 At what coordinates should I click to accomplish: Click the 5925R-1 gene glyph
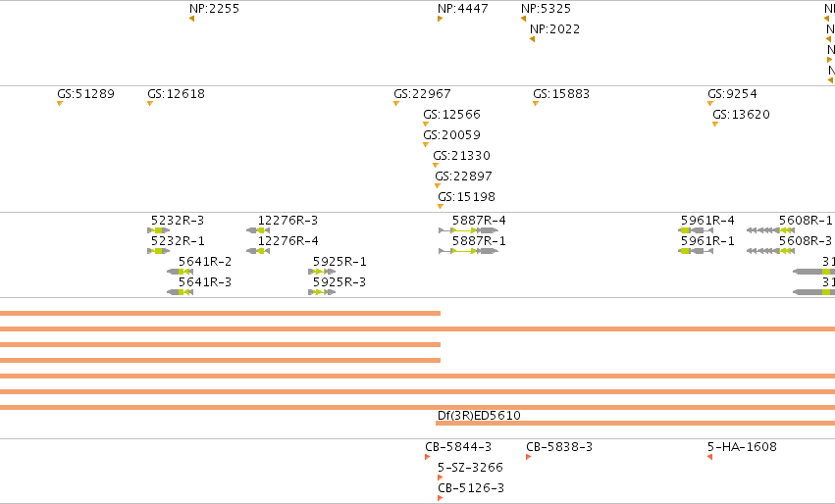tap(322, 272)
